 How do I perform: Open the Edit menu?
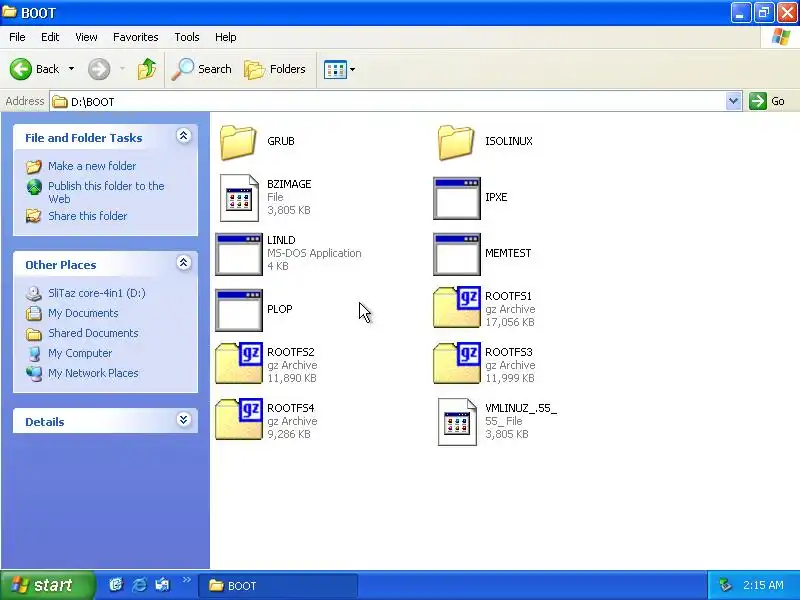(x=50, y=37)
